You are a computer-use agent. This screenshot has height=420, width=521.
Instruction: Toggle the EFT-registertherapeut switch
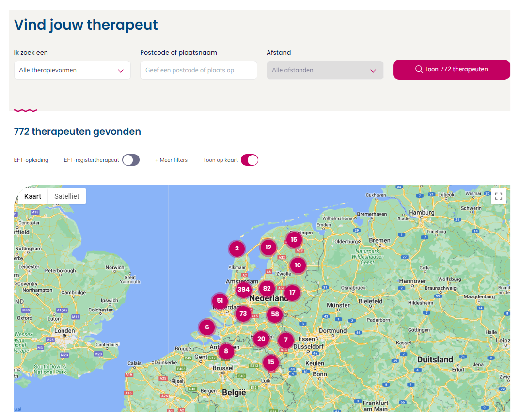pos(131,160)
